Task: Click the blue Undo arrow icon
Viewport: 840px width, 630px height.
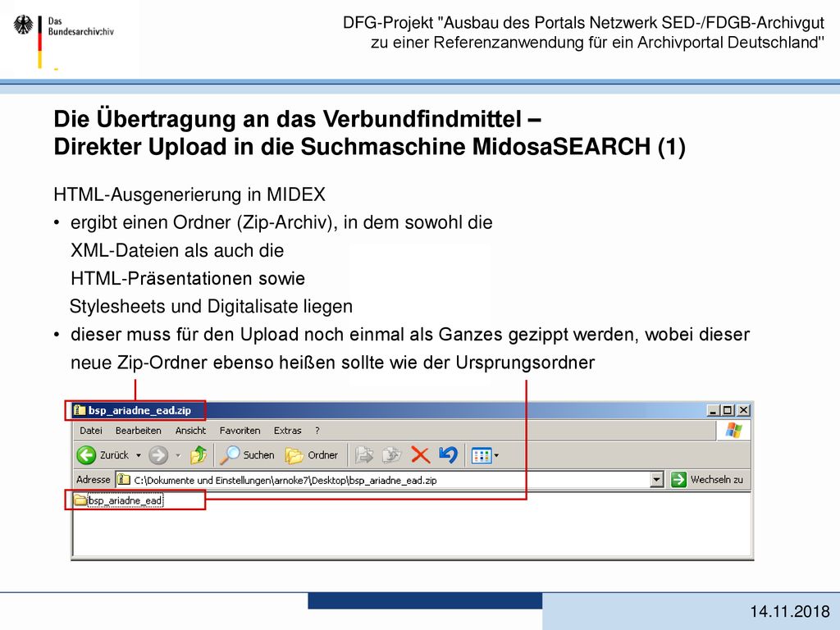Action: (448, 454)
